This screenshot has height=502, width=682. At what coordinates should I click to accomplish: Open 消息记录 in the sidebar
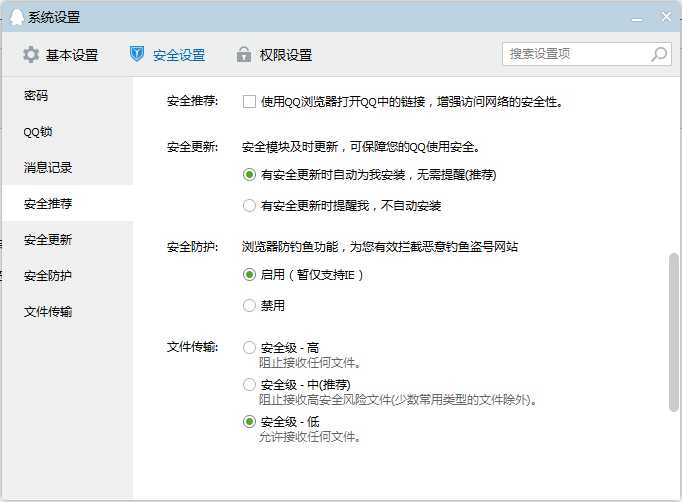pos(67,167)
